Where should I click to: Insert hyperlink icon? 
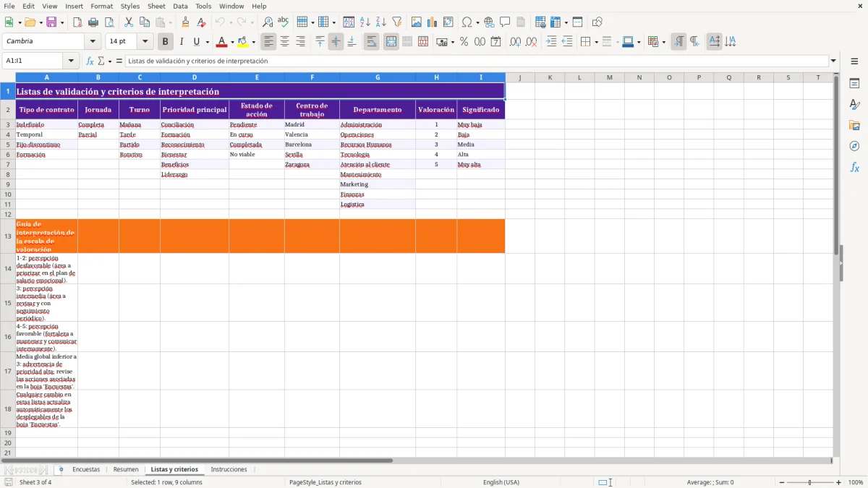tap(489, 22)
